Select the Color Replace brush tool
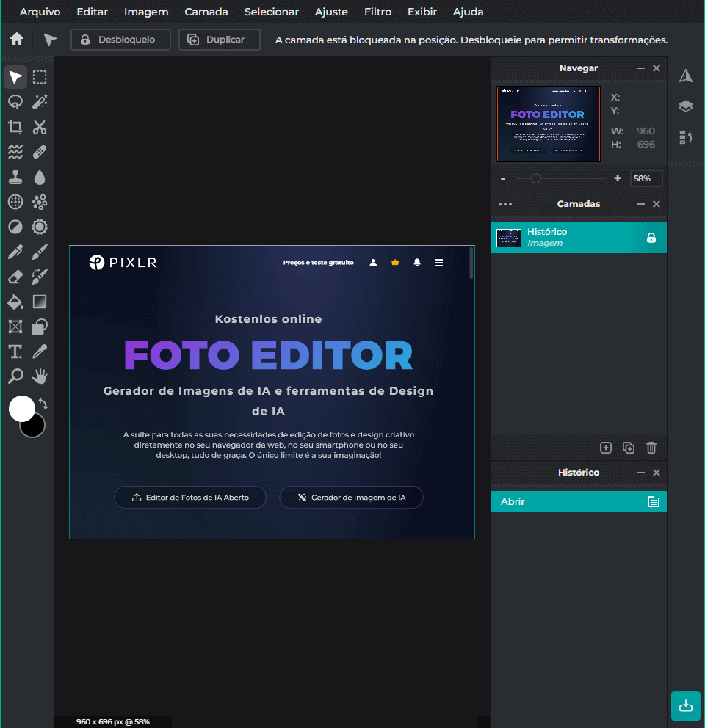Image resolution: width=705 pixels, height=728 pixels. tap(40, 277)
